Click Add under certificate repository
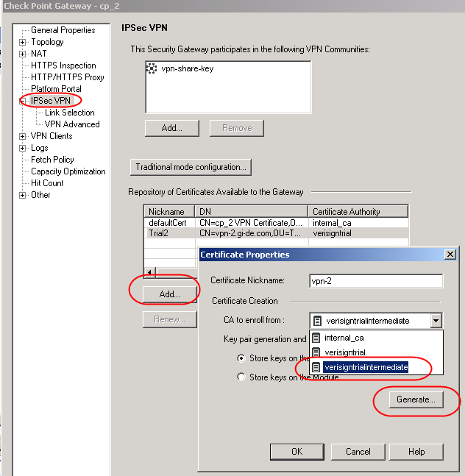This screenshot has width=465, height=476. point(170,294)
